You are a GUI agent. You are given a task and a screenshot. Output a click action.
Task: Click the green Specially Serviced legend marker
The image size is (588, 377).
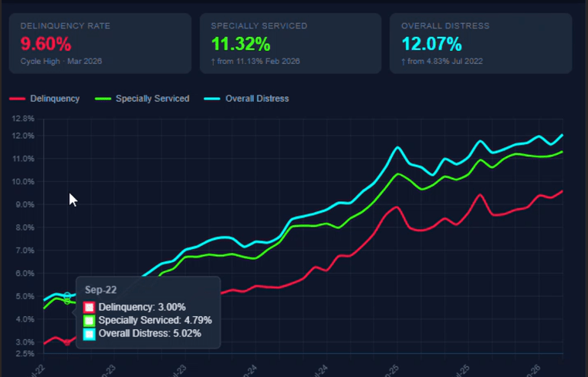pos(103,99)
